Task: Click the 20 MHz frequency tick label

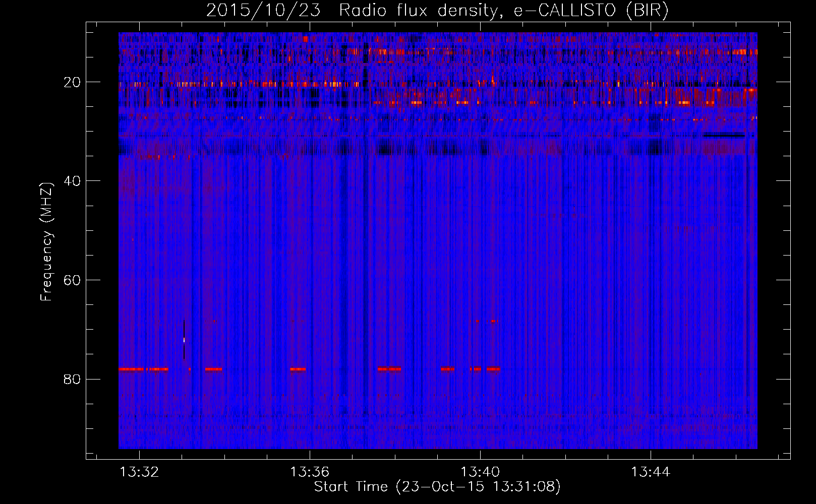Action: point(73,82)
